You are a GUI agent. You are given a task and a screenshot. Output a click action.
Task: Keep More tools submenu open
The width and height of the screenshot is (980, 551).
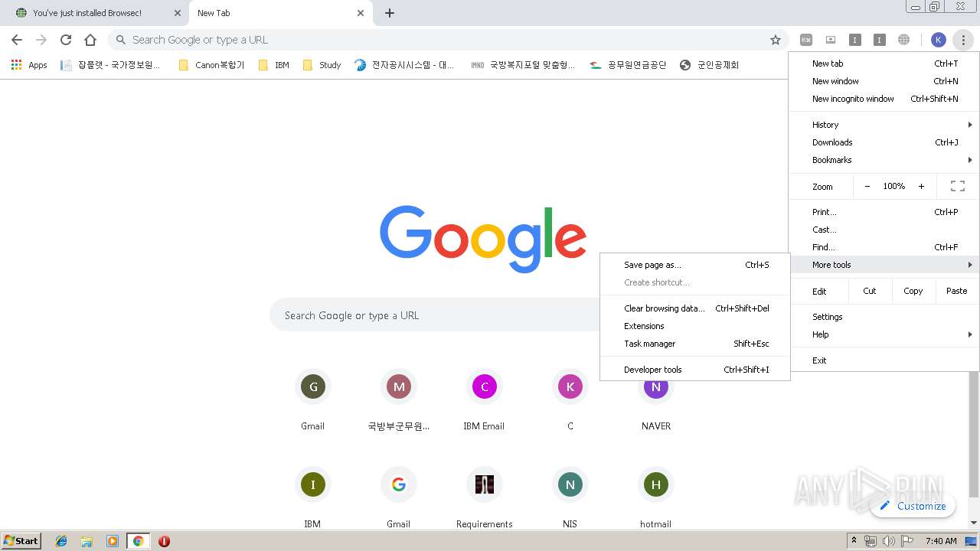click(x=884, y=265)
